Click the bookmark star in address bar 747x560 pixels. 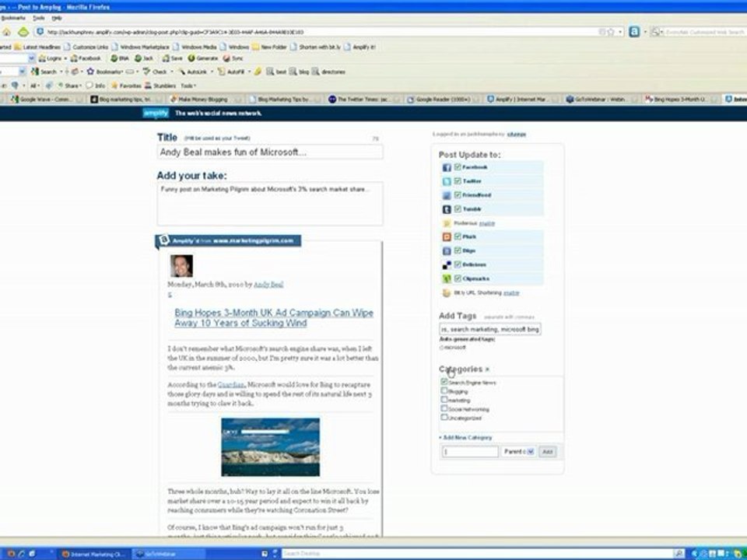click(611, 32)
